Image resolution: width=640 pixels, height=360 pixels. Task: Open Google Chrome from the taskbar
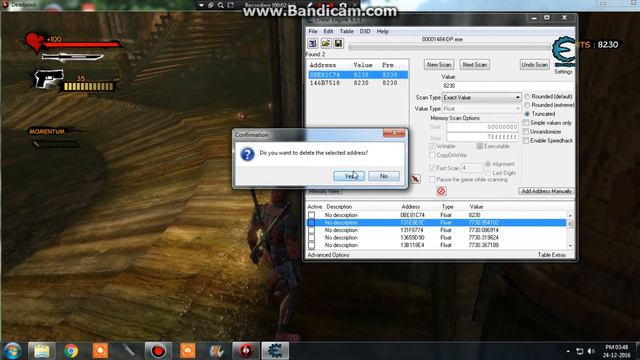[71, 351]
